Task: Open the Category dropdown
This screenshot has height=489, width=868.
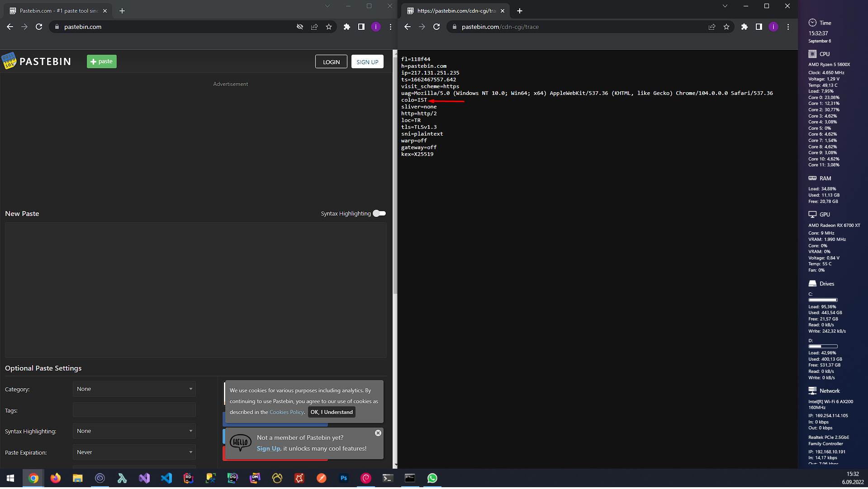Action: coord(134,389)
